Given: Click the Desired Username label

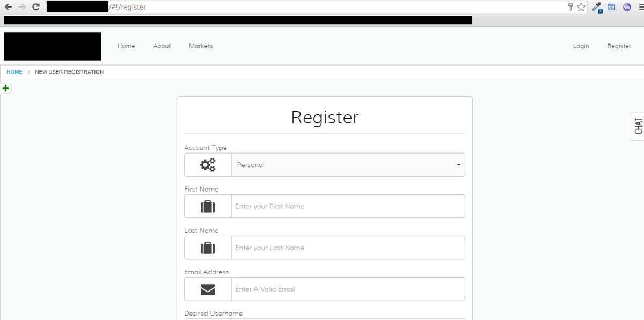Looking at the screenshot, I should (x=213, y=314).
